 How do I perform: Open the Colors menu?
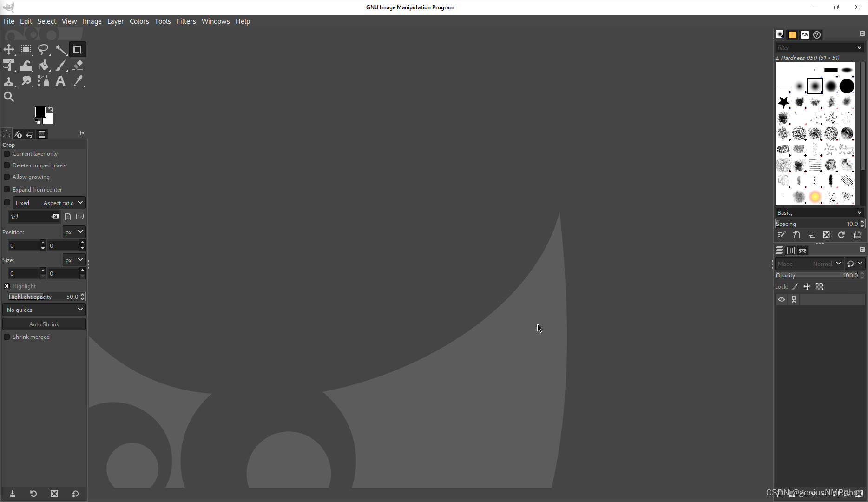click(x=139, y=21)
